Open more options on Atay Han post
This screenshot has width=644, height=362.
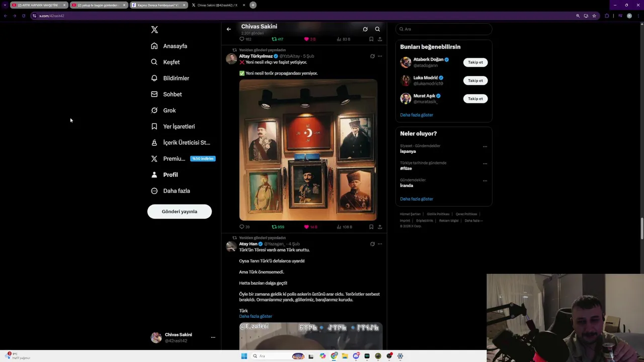pyautogui.click(x=380, y=244)
